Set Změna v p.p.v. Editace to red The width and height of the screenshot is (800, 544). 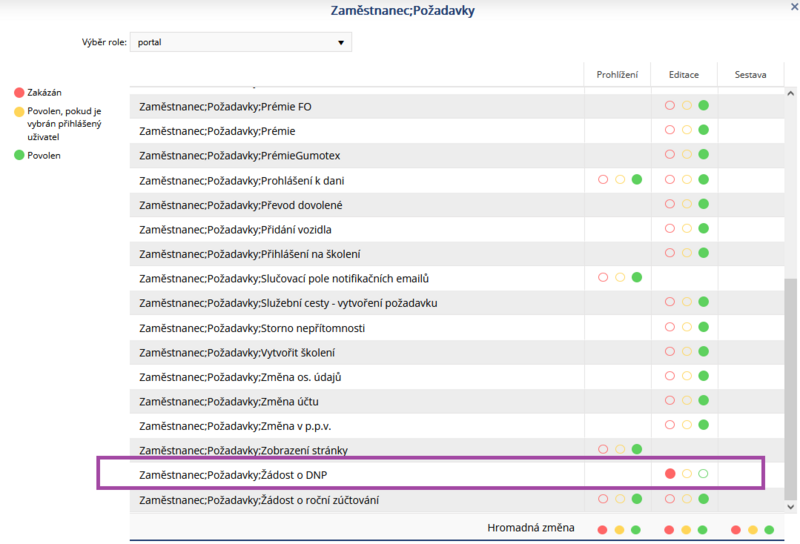[670, 425]
